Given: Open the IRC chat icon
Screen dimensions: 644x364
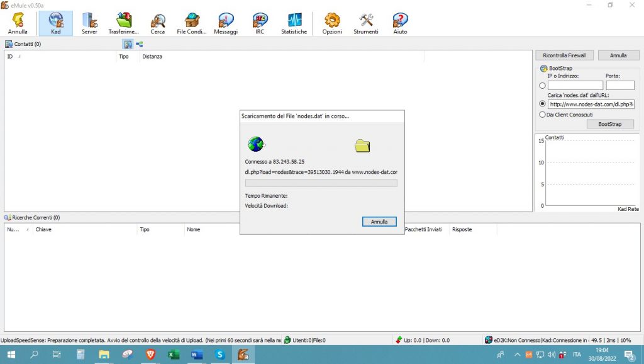Looking at the screenshot, I should [x=260, y=23].
